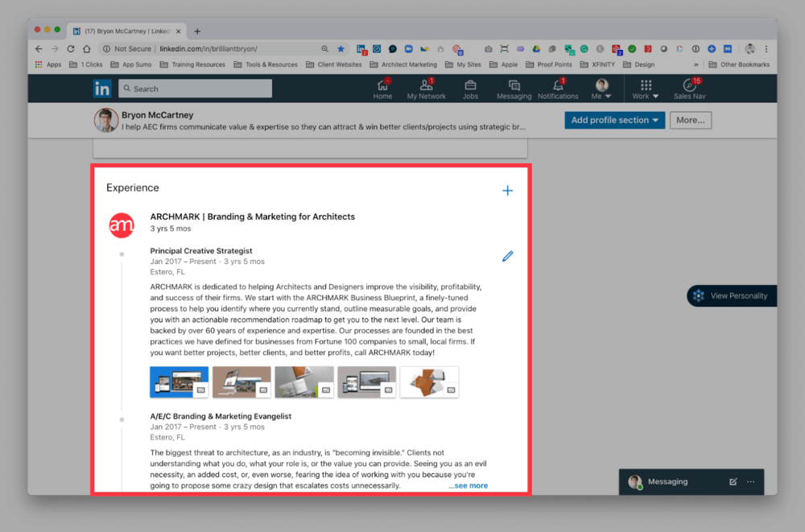Screen dimensions: 805x532
Task: Click View Personality side button
Action: point(732,296)
